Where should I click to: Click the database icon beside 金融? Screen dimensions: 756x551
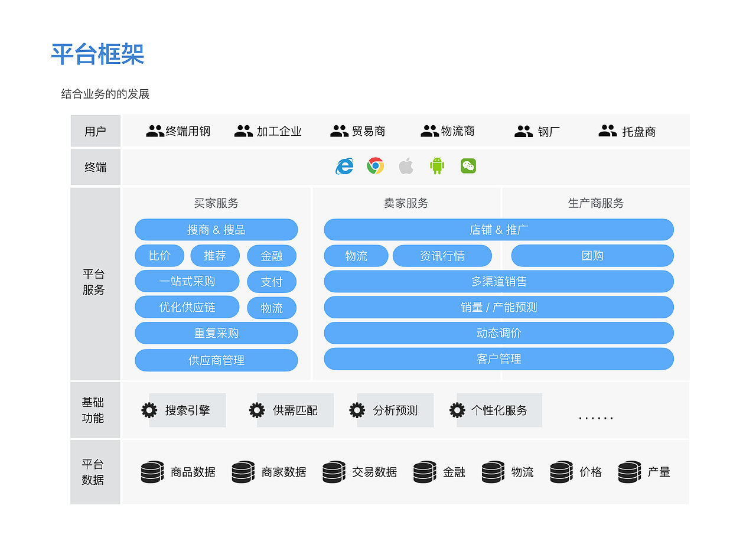[425, 472]
